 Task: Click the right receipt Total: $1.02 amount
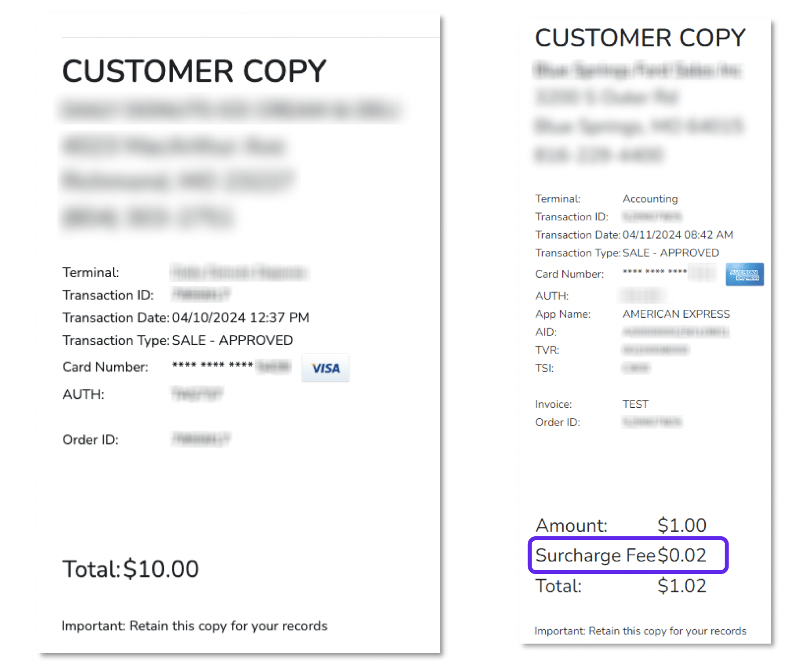681,586
